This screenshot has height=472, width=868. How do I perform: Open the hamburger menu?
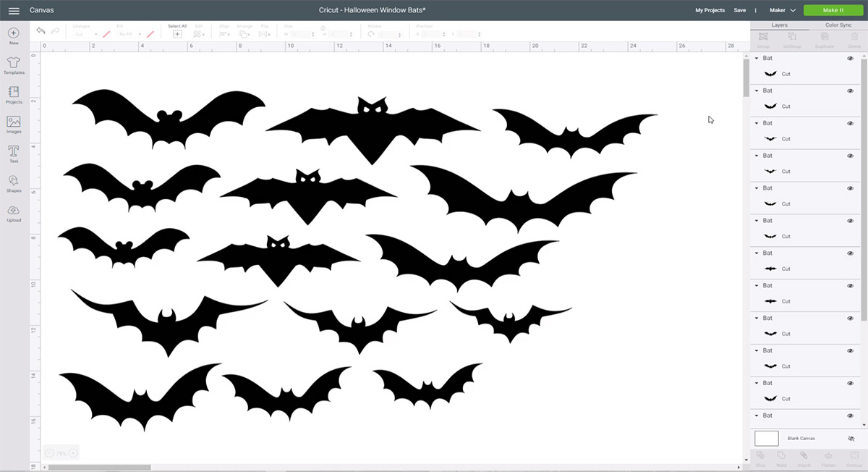coord(13,10)
